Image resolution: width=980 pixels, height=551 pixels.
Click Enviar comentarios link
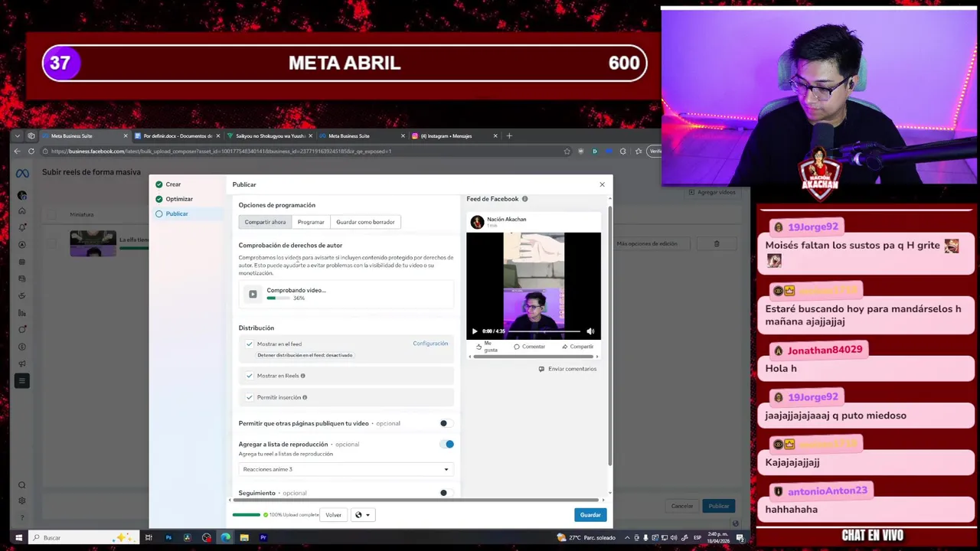pos(567,369)
